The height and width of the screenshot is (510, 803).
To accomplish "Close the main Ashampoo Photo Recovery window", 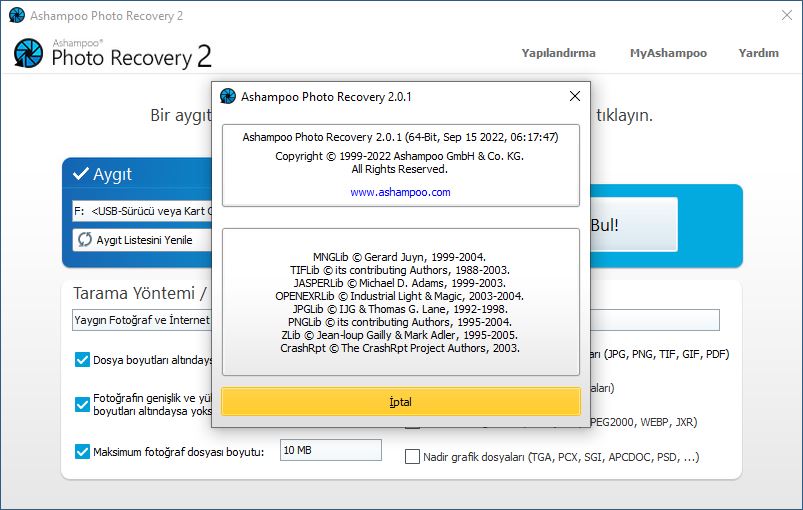I will 787,15.
